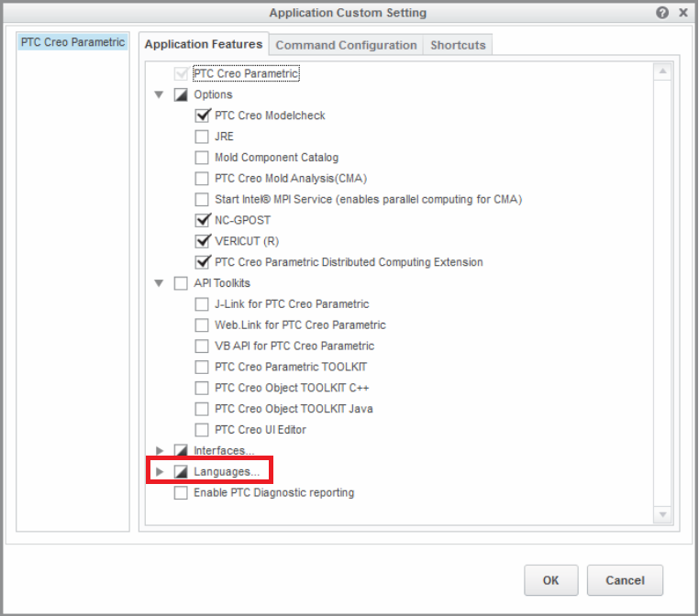The width and height of the screenshot is (699, 616).
Task: Expand the Interfaces group
Action: (159, 450)
